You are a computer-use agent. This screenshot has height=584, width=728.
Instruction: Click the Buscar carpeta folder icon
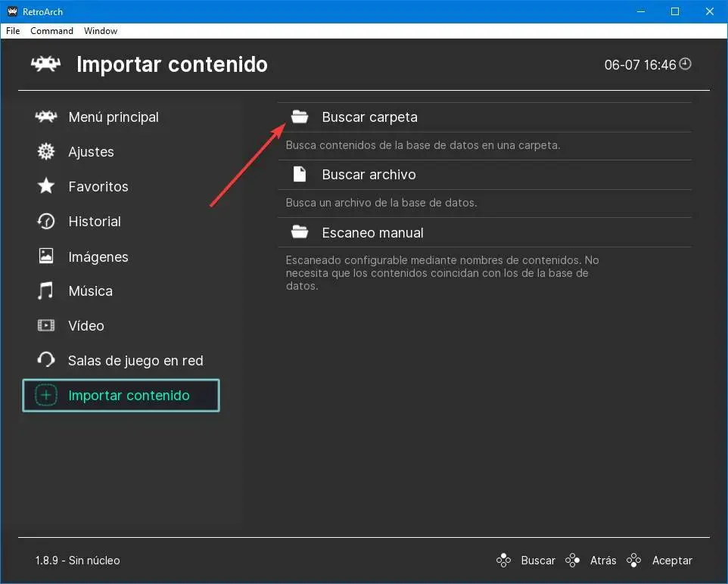point(300,116)
